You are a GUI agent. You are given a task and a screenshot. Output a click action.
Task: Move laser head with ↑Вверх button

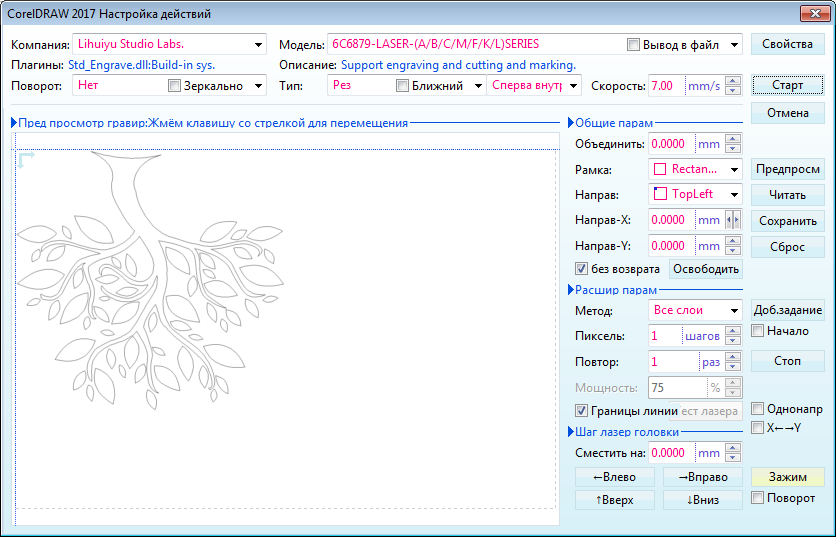[615, 500]
